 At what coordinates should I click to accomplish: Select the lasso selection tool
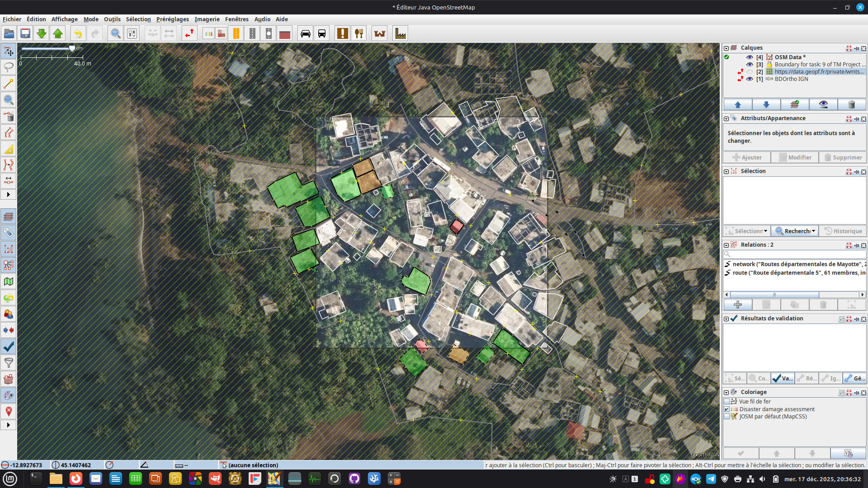(9, 67)
